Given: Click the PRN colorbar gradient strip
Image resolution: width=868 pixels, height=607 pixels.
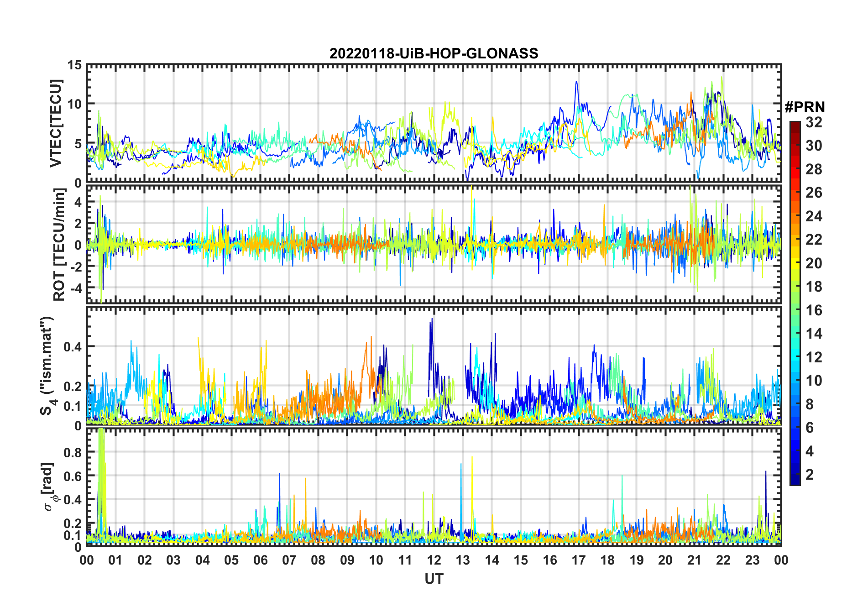Looking at the screenshot, I should (795, 303).
